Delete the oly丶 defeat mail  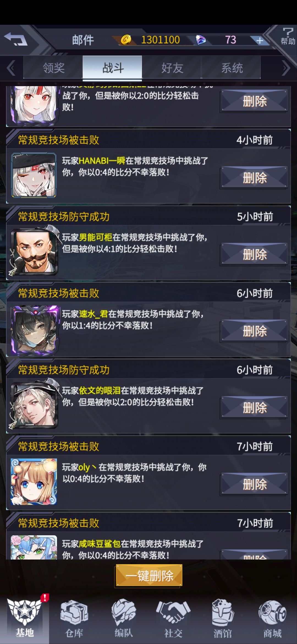pyautogui.click(x=254, y=484)
